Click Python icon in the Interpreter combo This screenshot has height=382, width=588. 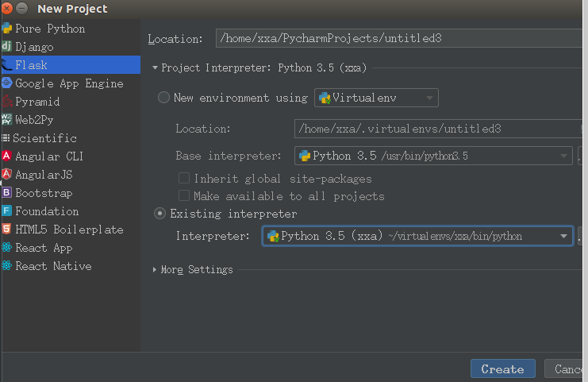[x=273, y=236]
